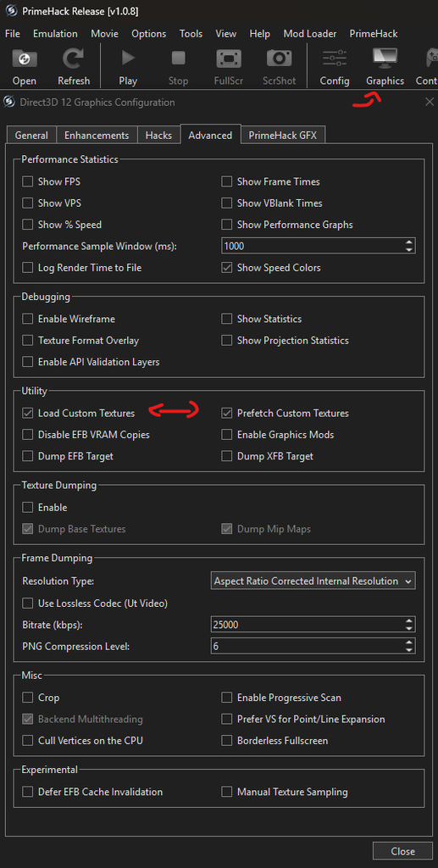Click the Controllers gamepad toolbar icon
This screenshot has height=868, width=438.
click(431, 58)
